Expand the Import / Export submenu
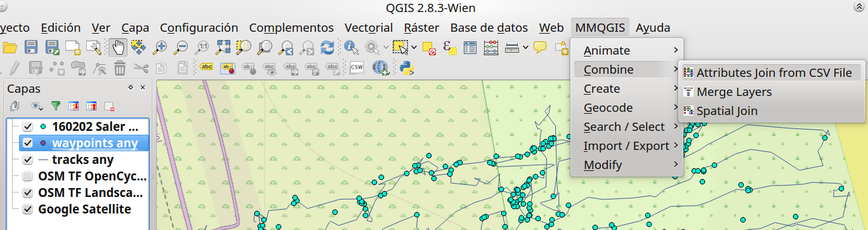The width and height of the screenshot is (868, 230). 627,145
